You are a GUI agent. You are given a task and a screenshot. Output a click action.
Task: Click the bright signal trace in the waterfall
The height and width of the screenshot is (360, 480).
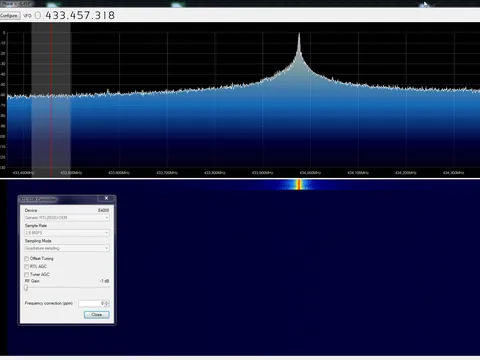(x=299, y=184)
